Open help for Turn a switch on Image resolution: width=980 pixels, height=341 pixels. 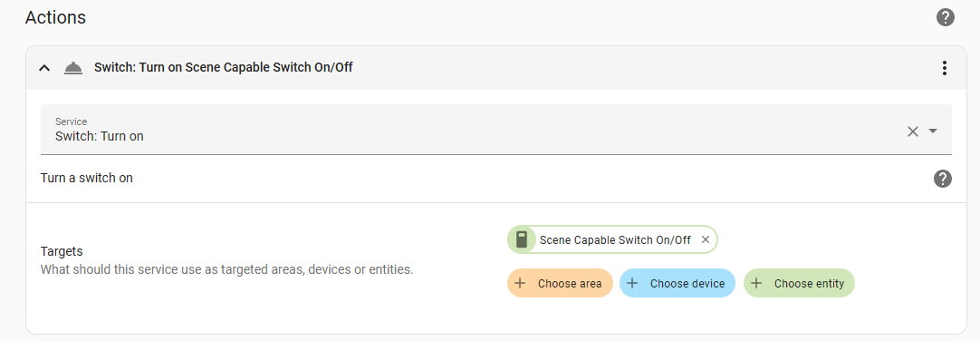pos(943,179)
